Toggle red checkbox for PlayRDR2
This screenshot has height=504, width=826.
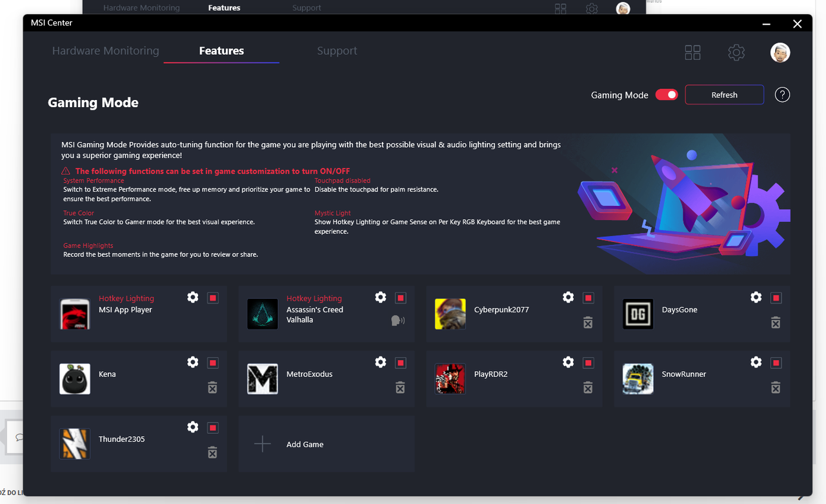tap(589, 363)
